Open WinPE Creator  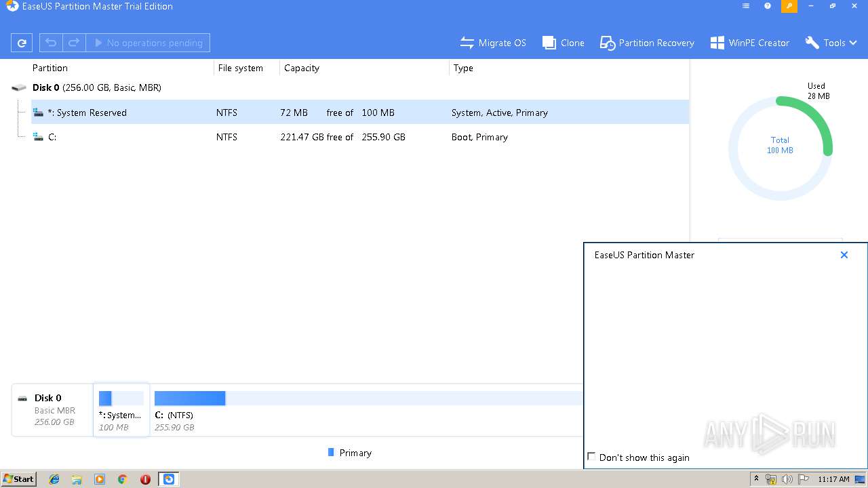pos(750,43)
